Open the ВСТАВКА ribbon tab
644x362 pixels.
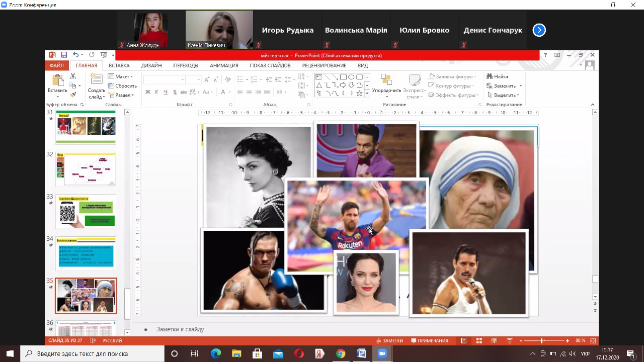[x=119, y=65]
